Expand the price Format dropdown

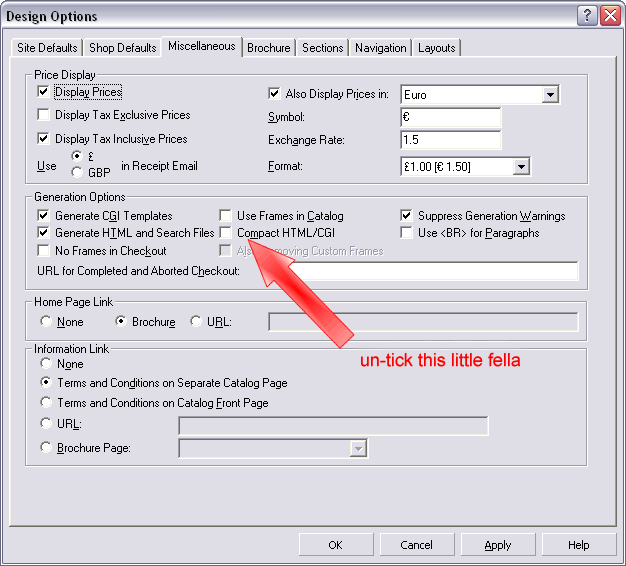(520, 166)
